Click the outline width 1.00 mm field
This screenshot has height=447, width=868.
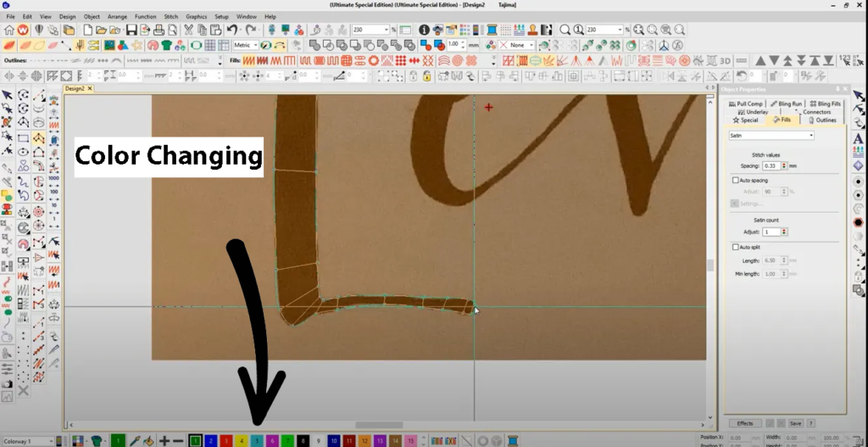pyautogui.click(x=454, y=45)
